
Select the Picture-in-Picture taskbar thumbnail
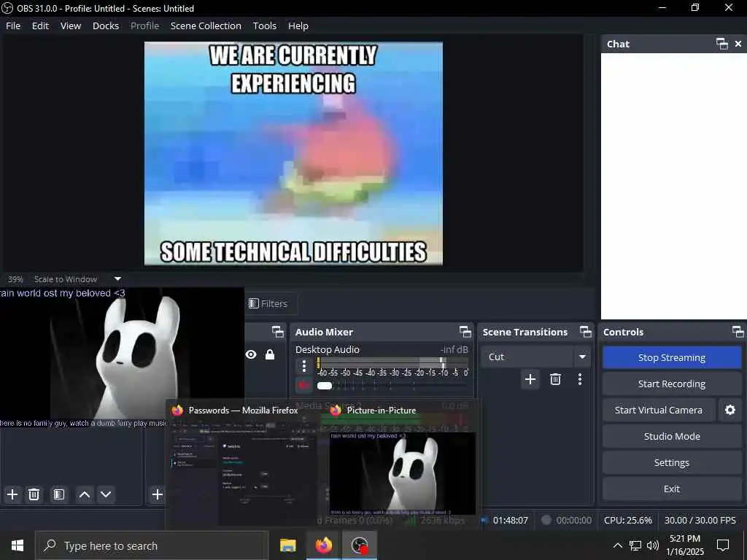coord(403,464)
